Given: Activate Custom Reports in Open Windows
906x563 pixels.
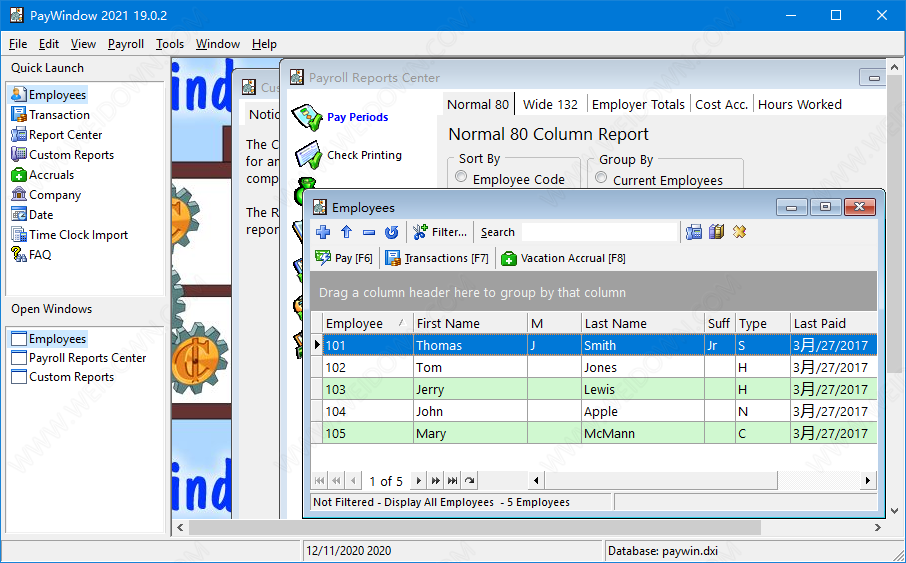Looking at the screenshot, I should [x=62, y=377].
